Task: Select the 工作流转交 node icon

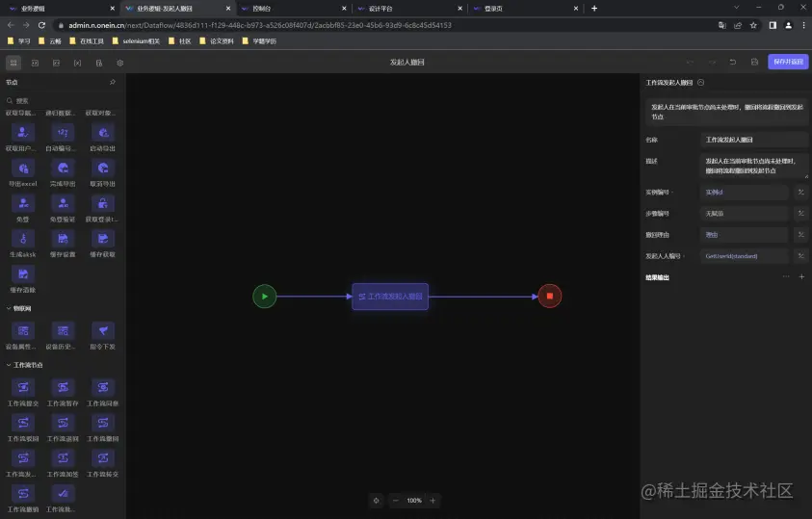Action: tap(102, 458)
